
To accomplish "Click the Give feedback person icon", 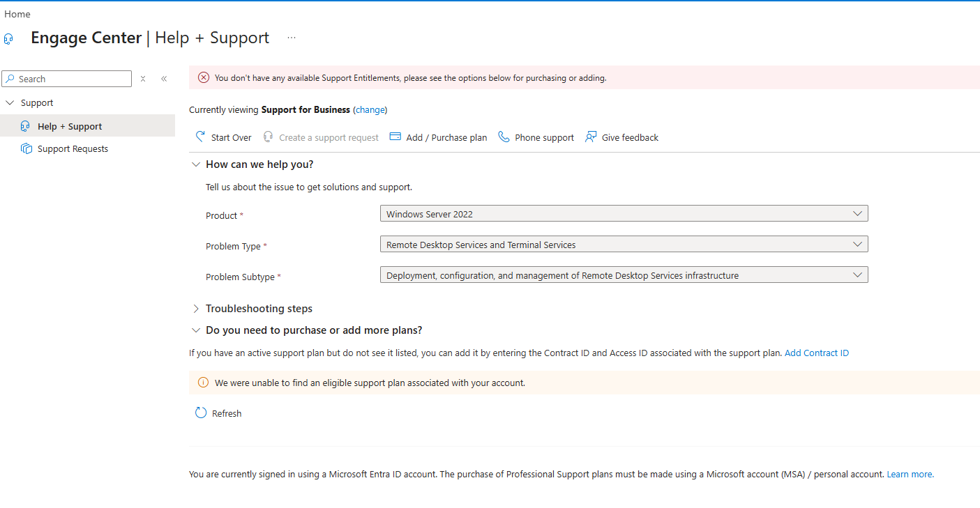I will coord(591,137).
